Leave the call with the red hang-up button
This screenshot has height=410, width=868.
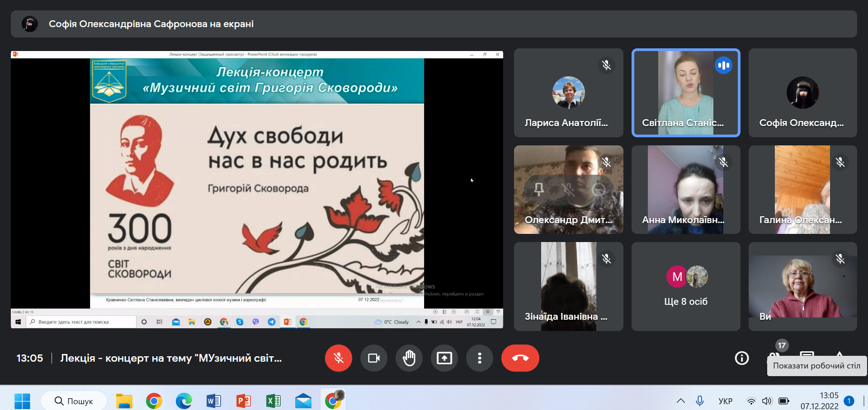(520, 358)
